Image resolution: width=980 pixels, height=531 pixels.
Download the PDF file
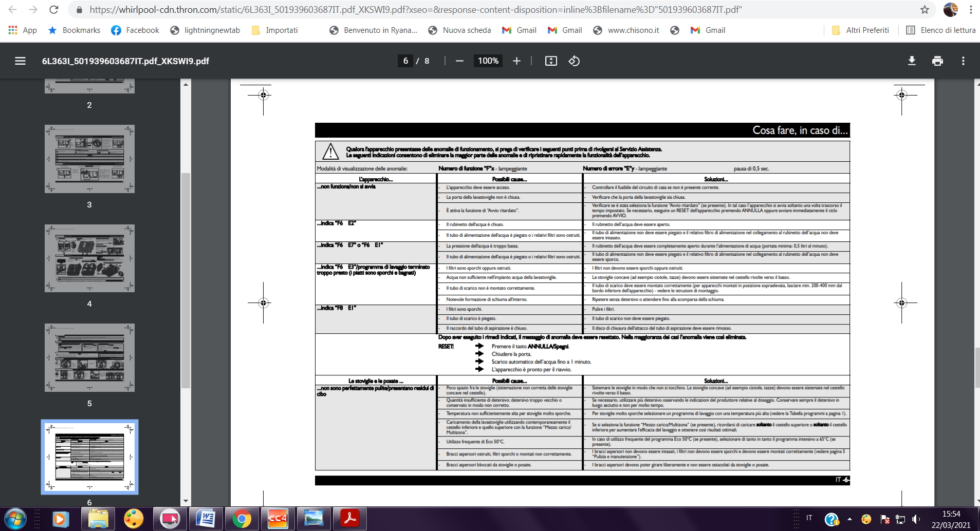coord(912,61)
